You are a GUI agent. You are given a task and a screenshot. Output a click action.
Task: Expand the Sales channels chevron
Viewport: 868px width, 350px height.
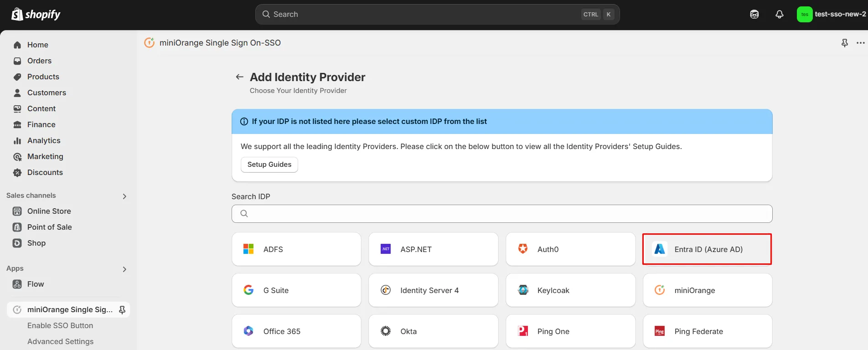[124, 196]
